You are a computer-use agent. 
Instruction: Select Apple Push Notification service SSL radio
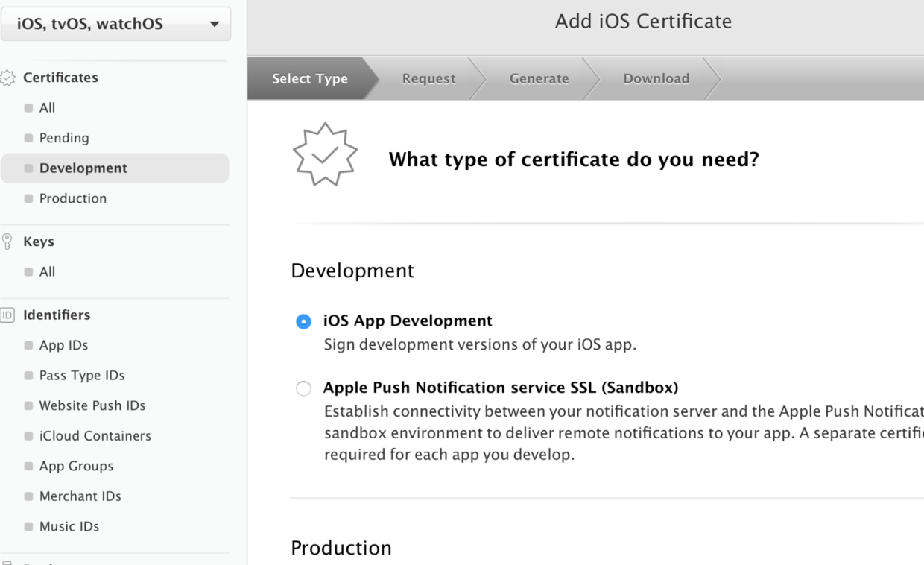pyautogui.click(x=303, y=388)
